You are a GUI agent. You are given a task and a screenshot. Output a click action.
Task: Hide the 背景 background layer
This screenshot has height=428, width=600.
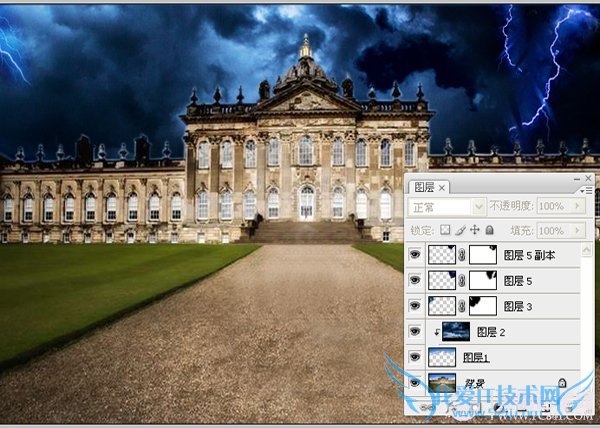click(415, 382)
